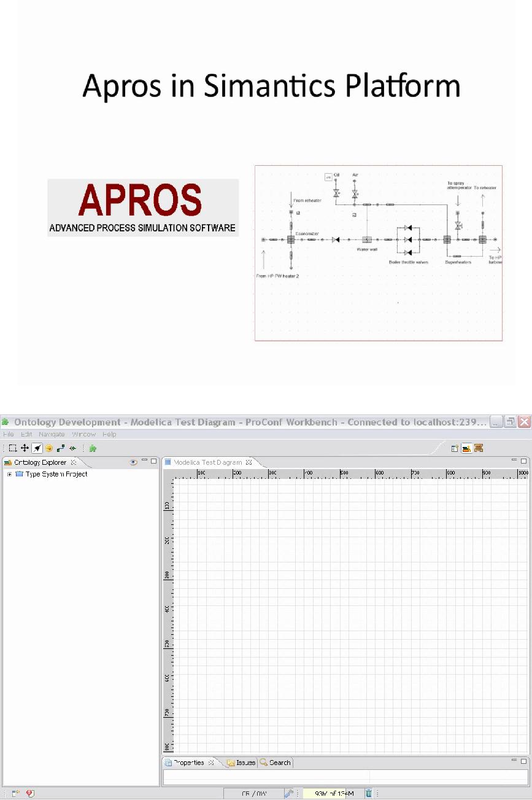
Task: Click the application icon in title bar
Action: point(6,422)
